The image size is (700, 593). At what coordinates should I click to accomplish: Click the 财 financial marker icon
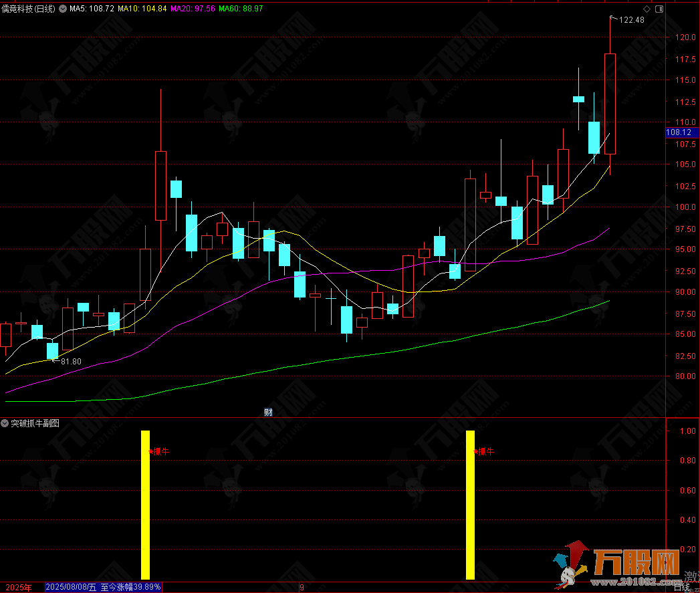(268, 412)
